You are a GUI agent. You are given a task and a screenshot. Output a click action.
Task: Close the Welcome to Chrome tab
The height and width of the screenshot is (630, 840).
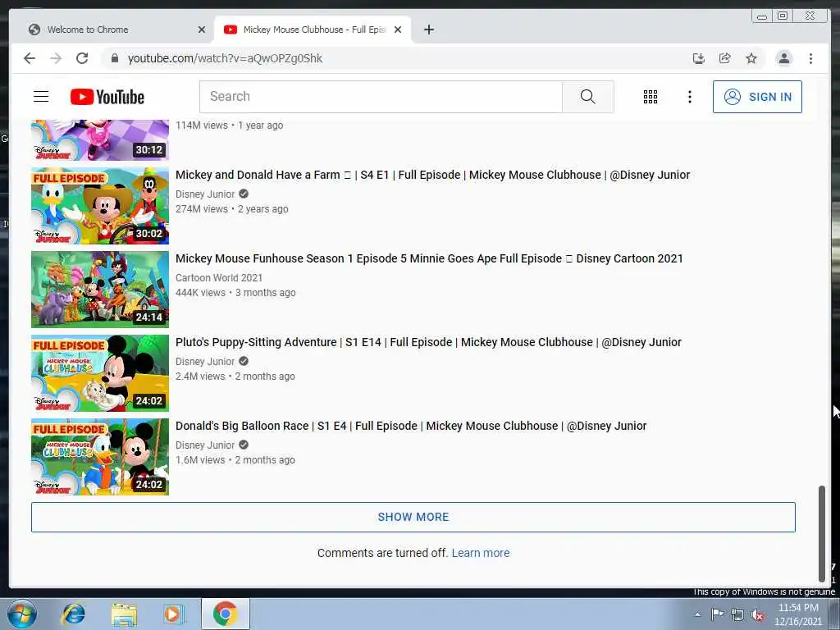202,30
